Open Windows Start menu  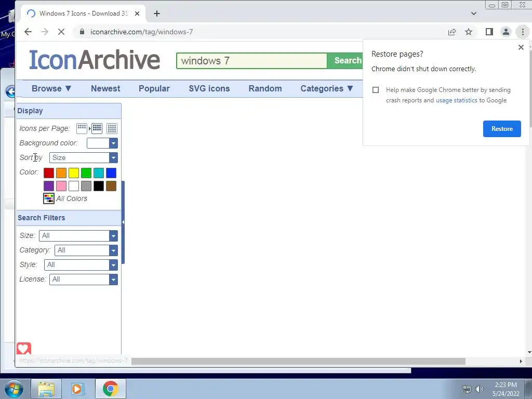coord(14,389)
